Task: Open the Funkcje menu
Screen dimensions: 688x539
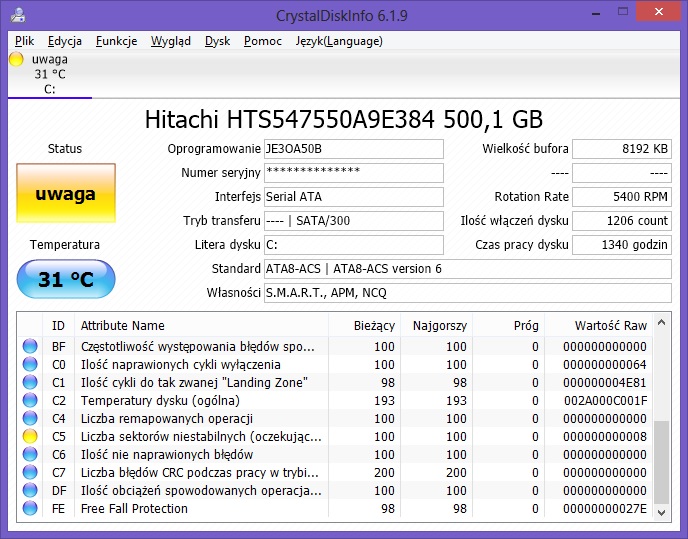Action: point(116,41)
